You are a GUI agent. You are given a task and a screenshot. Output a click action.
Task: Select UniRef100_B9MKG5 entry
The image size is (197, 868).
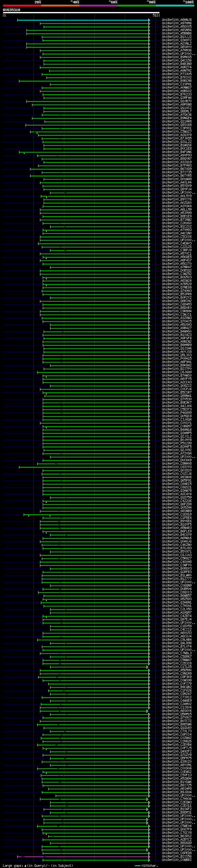pyautogui.click(x=177, y=57)
